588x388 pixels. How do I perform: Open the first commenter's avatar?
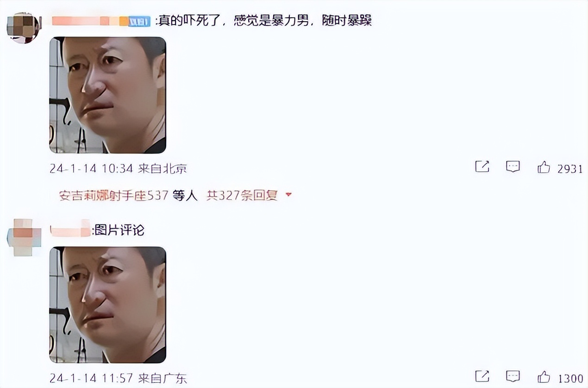pos(23,28)
